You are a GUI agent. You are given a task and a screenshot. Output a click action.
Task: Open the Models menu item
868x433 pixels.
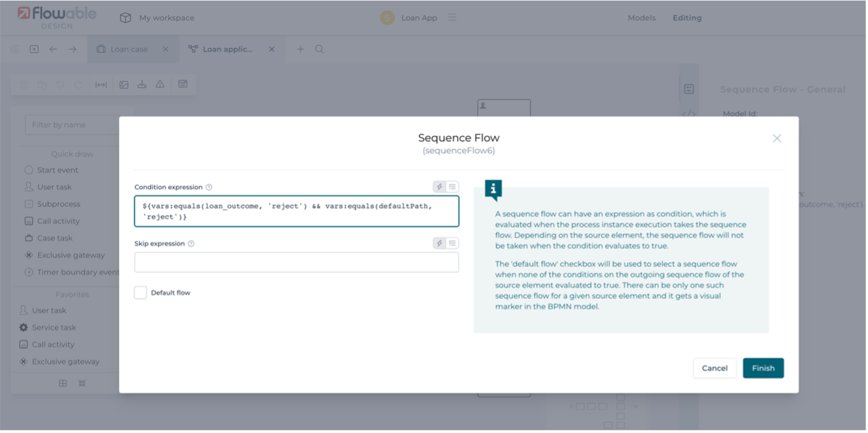coord(641,18)
